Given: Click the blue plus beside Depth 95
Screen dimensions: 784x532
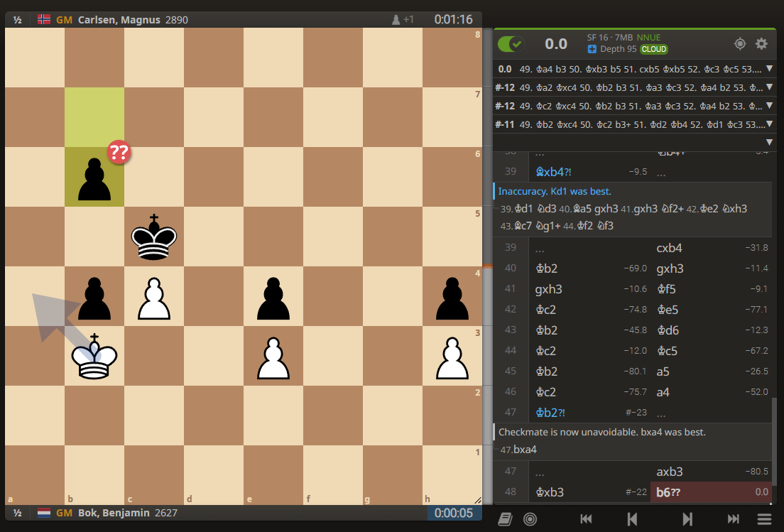Looking at the screenshot, I should 592,49.
